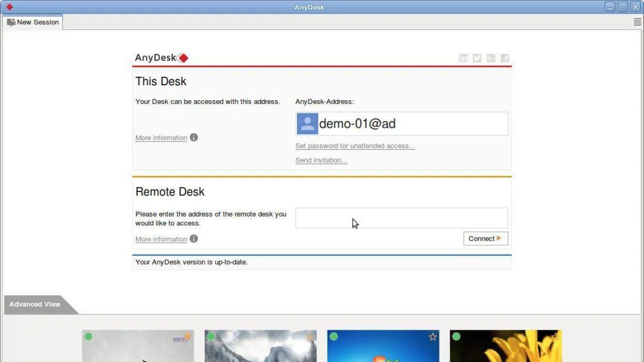Click green online status dot on blue thumbnail
This screenshot has height=362, width=644.
(333, 336)
